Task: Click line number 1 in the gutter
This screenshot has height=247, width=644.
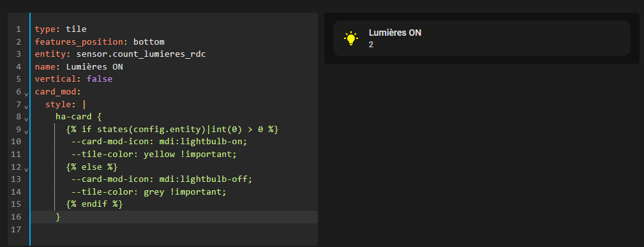Action: click(19, 29)
